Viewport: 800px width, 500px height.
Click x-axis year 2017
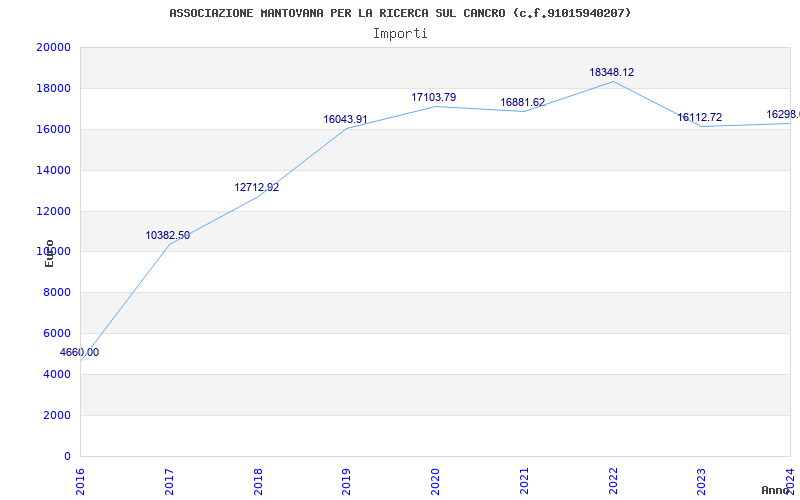pyautogui.click(x=169, y=482)
